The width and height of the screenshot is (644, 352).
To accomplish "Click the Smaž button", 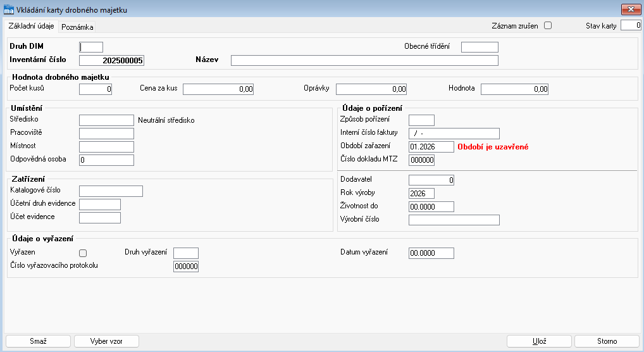I will click(x=38, y=341).
